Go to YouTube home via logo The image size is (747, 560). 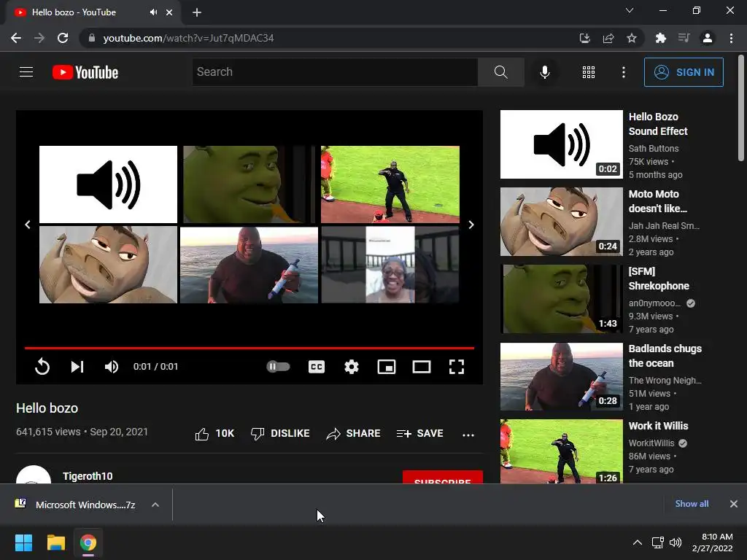point(85,72)
